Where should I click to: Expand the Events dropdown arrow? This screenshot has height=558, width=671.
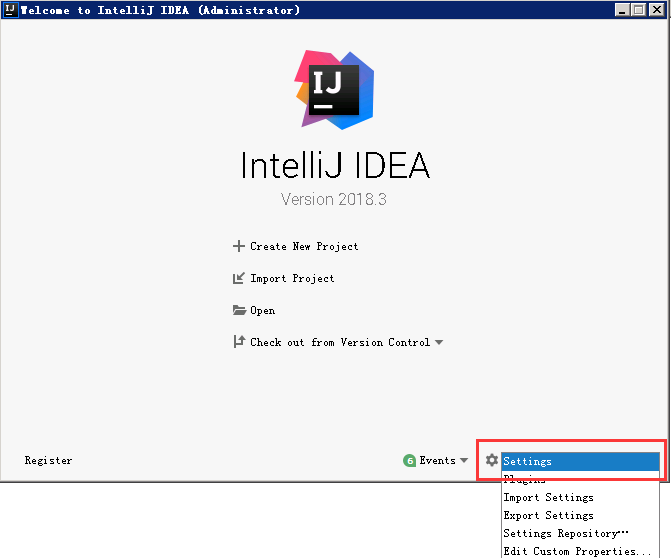point(464,460)
